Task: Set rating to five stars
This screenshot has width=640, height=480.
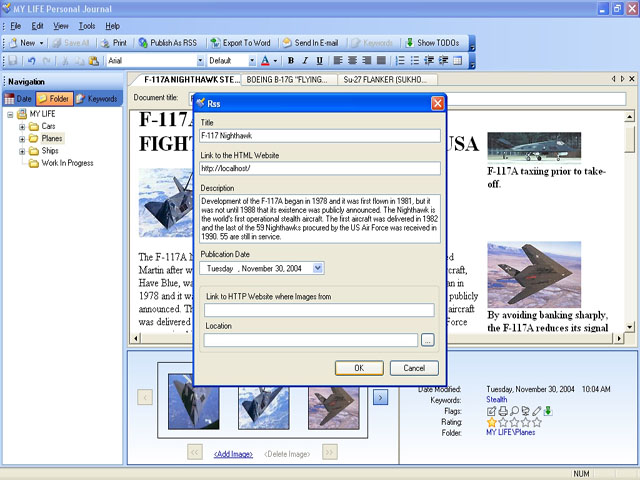Action: (537, 422)
